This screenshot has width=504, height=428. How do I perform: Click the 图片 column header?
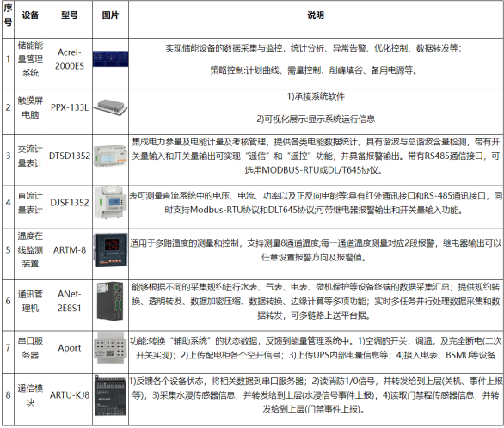point(110,15)
